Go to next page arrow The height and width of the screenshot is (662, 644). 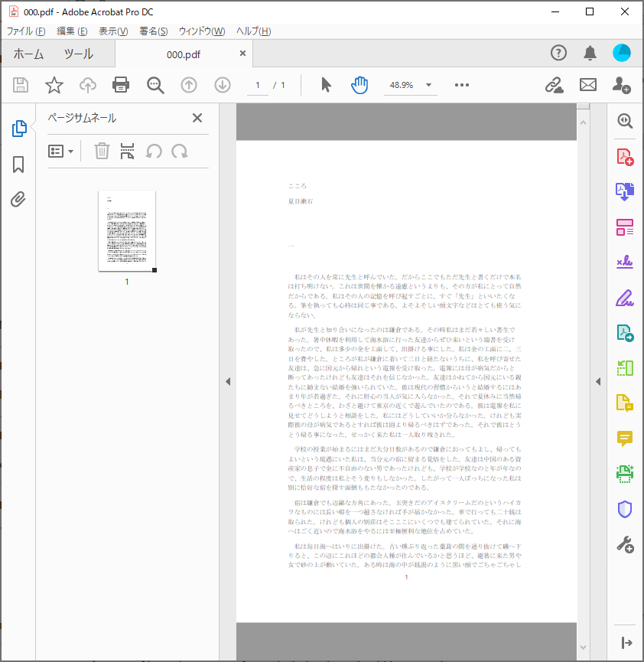[223, 85]
